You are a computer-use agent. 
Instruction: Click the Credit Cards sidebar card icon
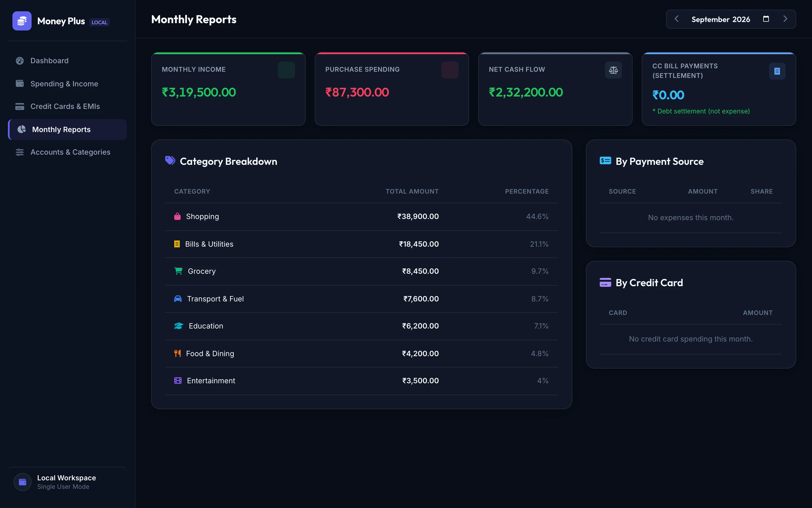[x=20, y=106]
